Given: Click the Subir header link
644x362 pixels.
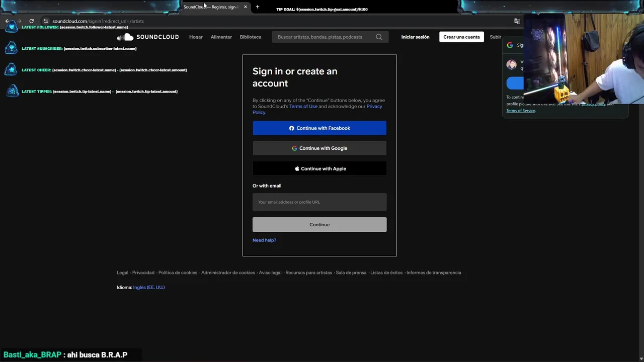Looking at the screenshot, I should coord(496,37).
